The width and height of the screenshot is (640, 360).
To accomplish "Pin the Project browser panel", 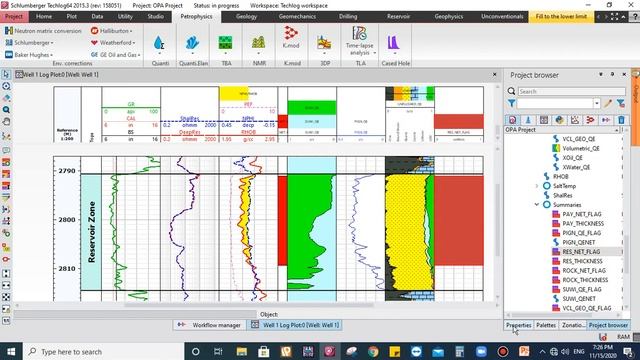I will point(612,74).
